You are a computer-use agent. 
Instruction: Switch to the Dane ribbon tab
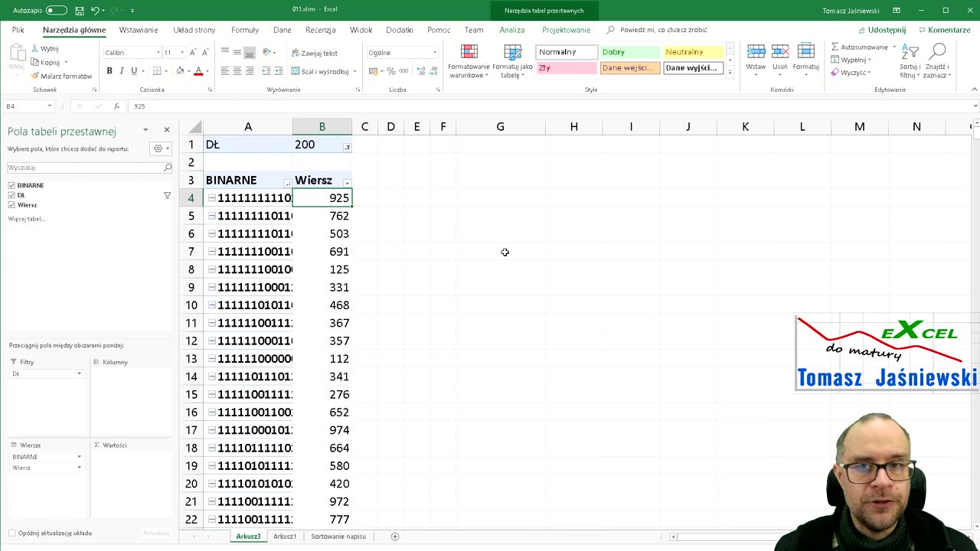(x=283, y=30)
